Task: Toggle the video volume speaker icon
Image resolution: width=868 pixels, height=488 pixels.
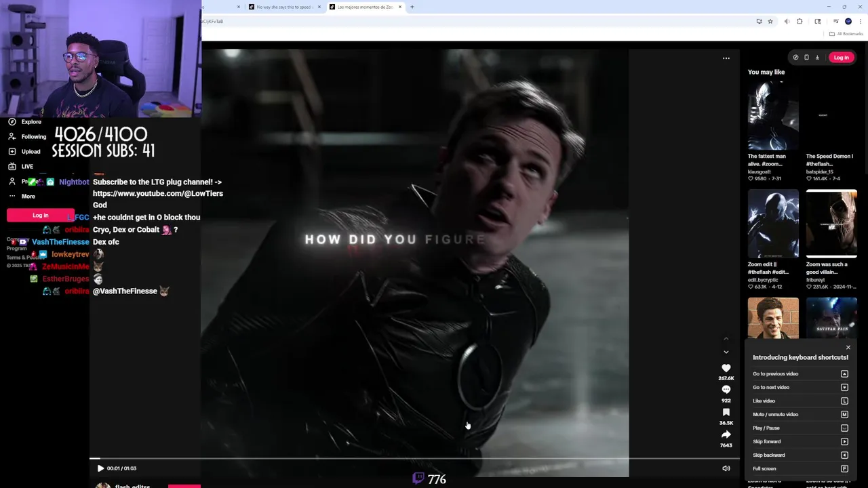Action: [x=726, y=468]
